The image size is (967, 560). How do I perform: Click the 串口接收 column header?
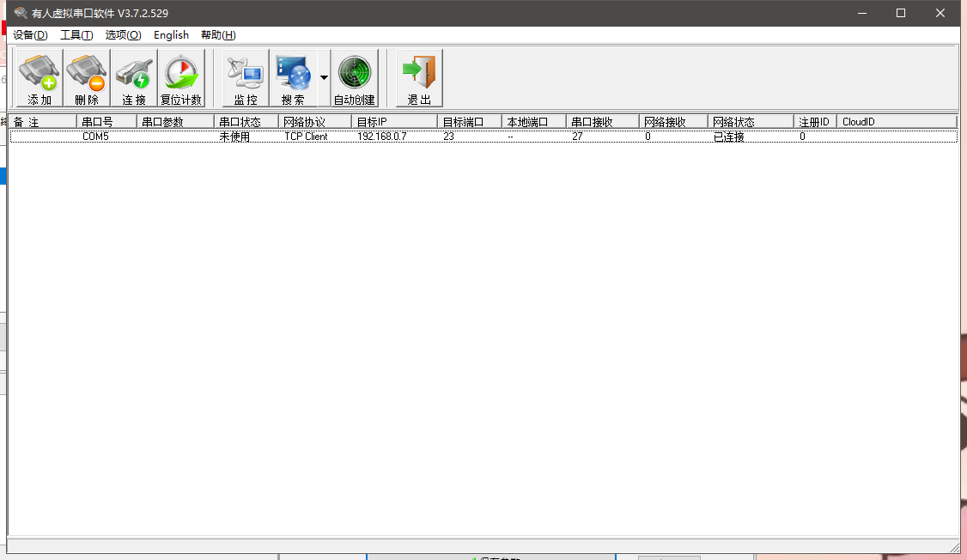(x=603, y=122)
